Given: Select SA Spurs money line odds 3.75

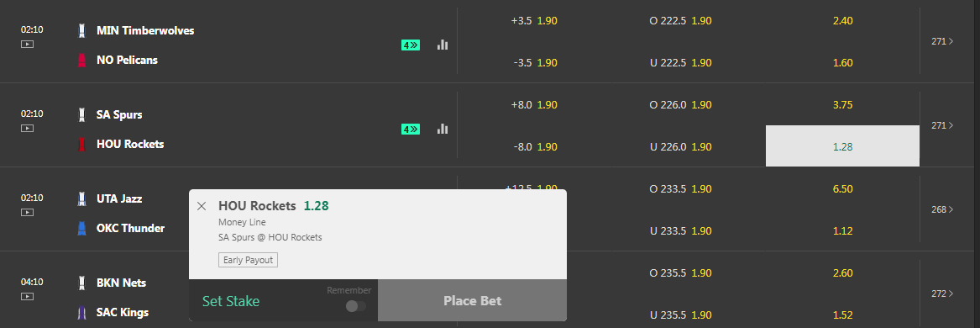Looking at the screenshot, I should click(x=842, y=104).
